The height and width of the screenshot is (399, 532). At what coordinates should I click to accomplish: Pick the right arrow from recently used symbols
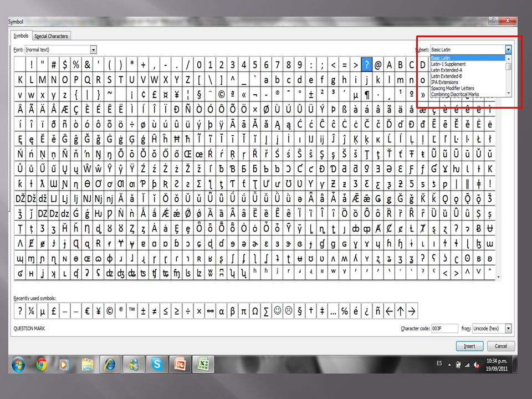(412, 311)
